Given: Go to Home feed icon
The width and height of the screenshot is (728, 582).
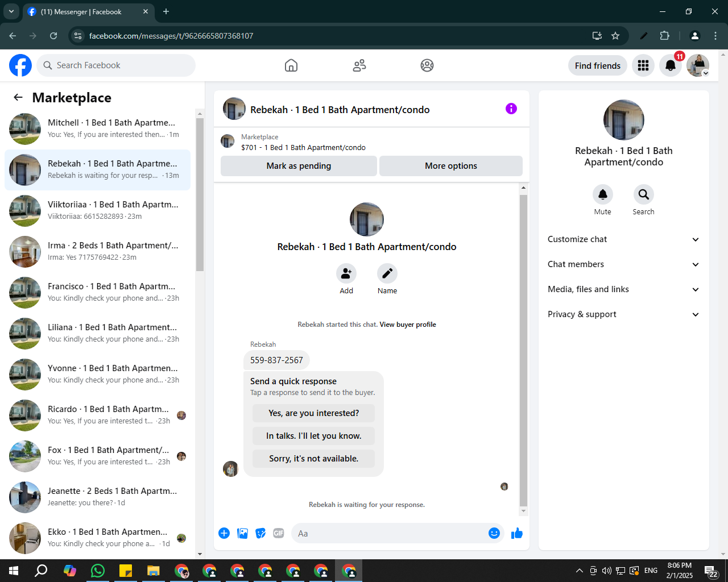Looking at the screenshot, I should coord(291,65).
